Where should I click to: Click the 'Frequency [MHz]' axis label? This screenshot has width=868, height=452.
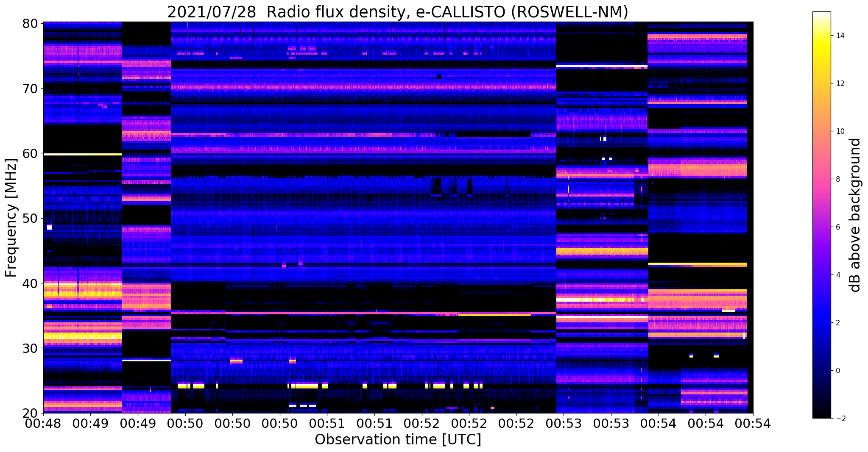pyautogui.click(x=11, y=218)
